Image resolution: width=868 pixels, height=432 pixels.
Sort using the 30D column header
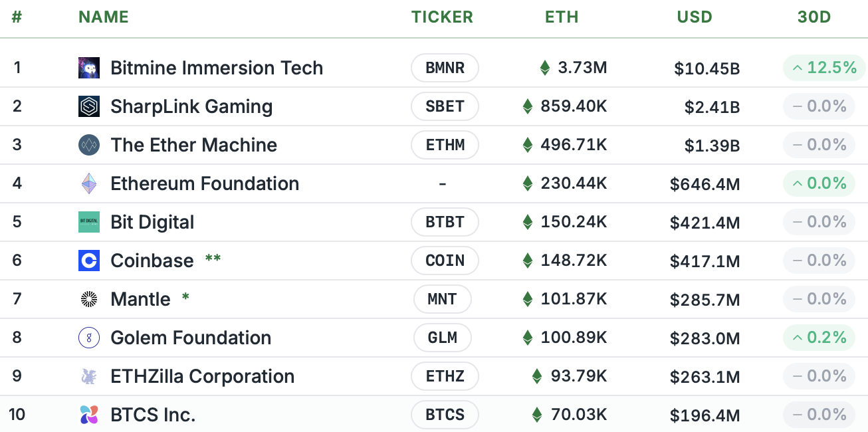pyautogui.click(x=814, y=17)
